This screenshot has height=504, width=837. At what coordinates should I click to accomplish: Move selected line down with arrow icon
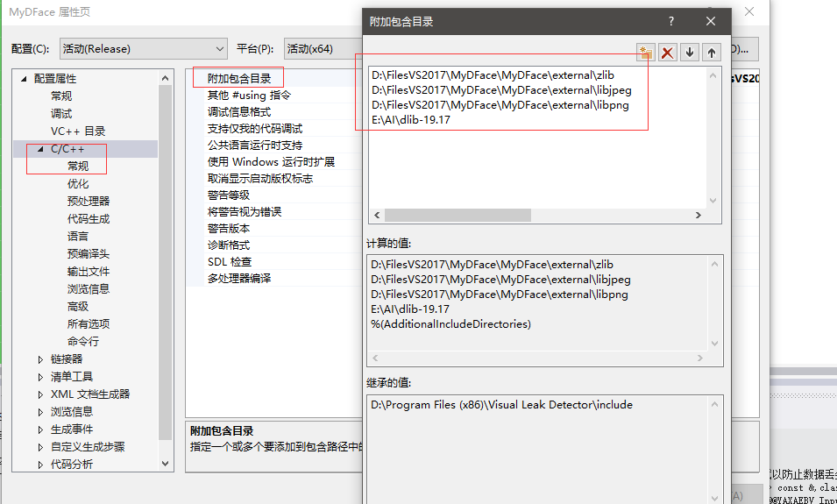(690, 53)
